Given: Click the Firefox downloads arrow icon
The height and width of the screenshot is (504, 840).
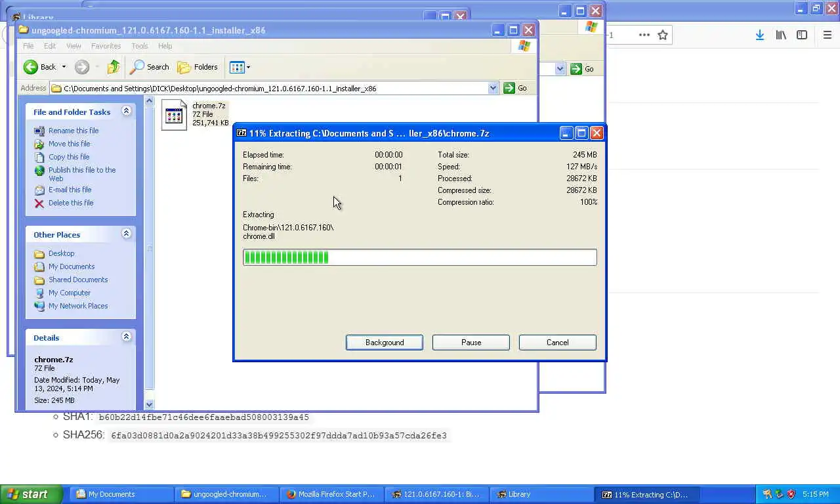Looking at the screenshot, I should tap(759, 35).
